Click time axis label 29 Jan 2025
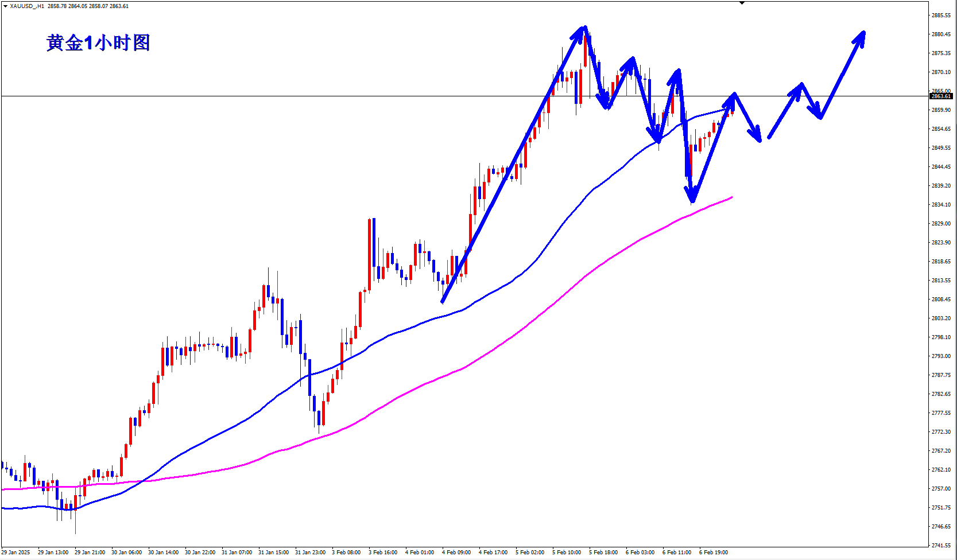 16,553
